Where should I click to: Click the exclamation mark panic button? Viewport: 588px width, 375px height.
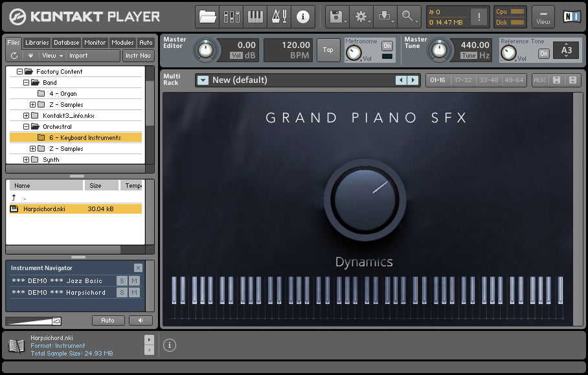click(x=479, y=17)
